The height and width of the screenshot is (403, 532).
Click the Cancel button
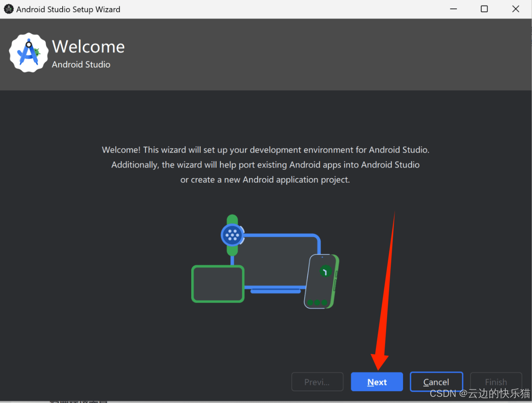pos(436,382)
